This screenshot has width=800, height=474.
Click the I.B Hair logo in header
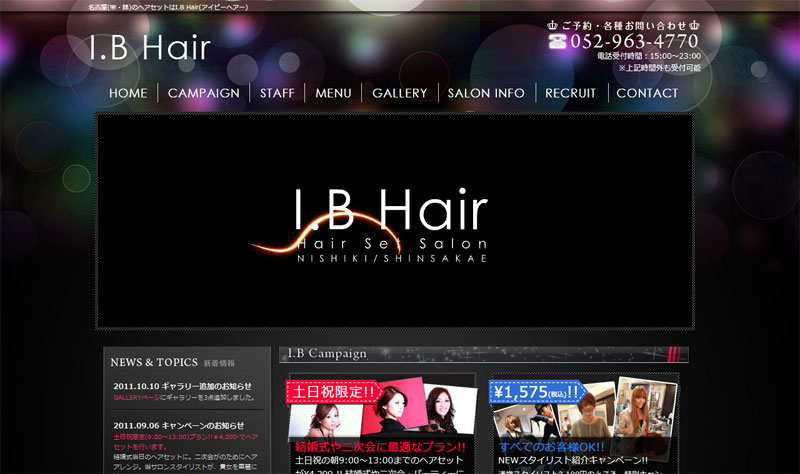click(x=150, y=47)
